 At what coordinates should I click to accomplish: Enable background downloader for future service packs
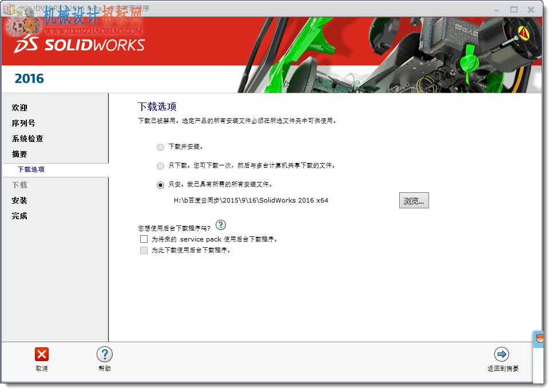[144, 239]
